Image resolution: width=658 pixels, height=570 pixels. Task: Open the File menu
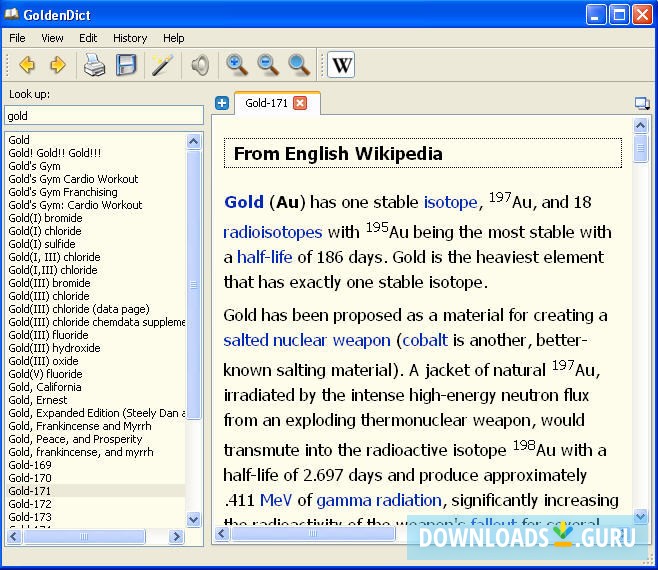click(x=17, y=38)
